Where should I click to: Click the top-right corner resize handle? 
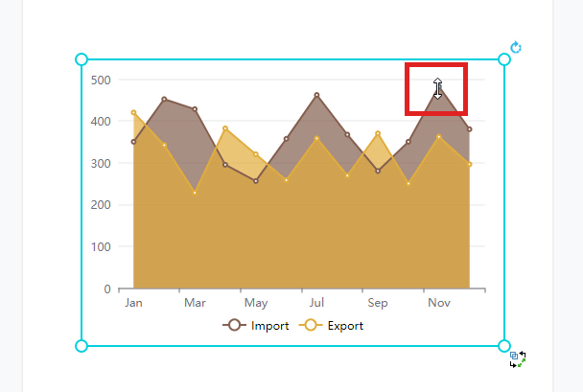504,59
